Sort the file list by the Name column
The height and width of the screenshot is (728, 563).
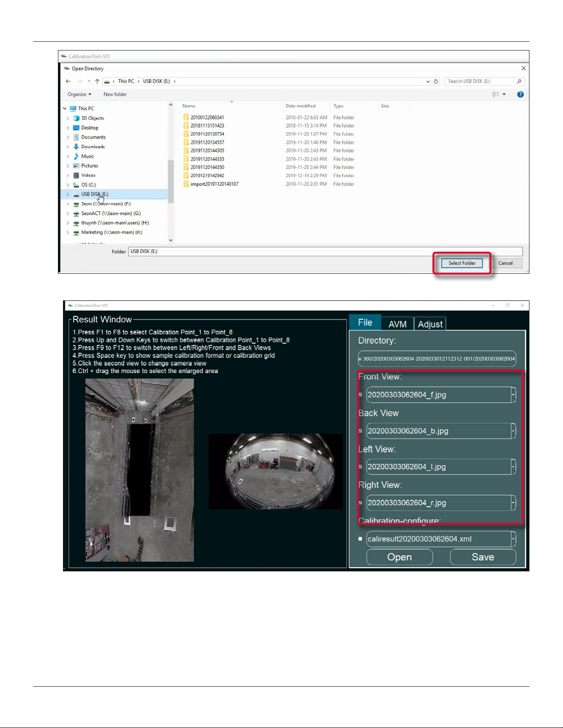coord(189,106)
